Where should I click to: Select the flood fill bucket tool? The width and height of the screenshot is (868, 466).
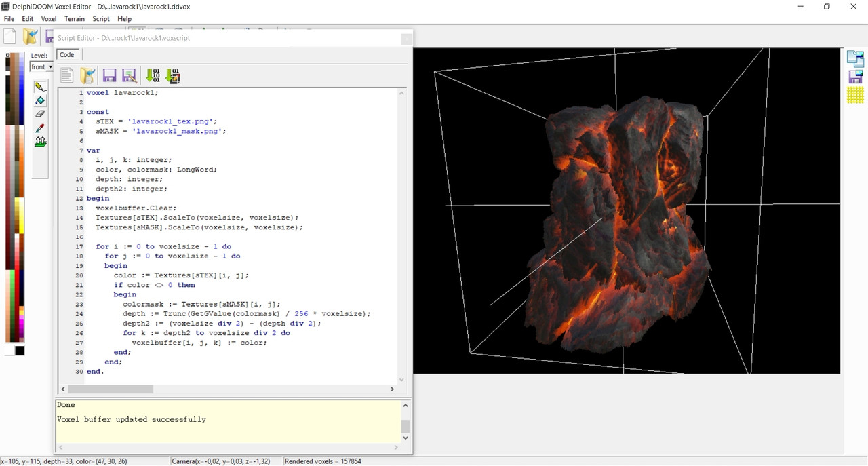coord(40,100)
